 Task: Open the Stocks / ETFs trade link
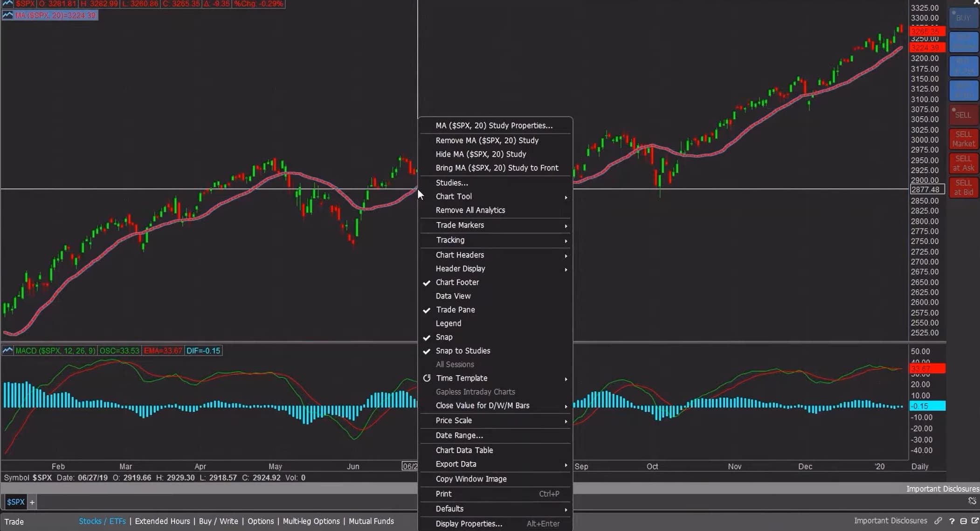(102, 521)
